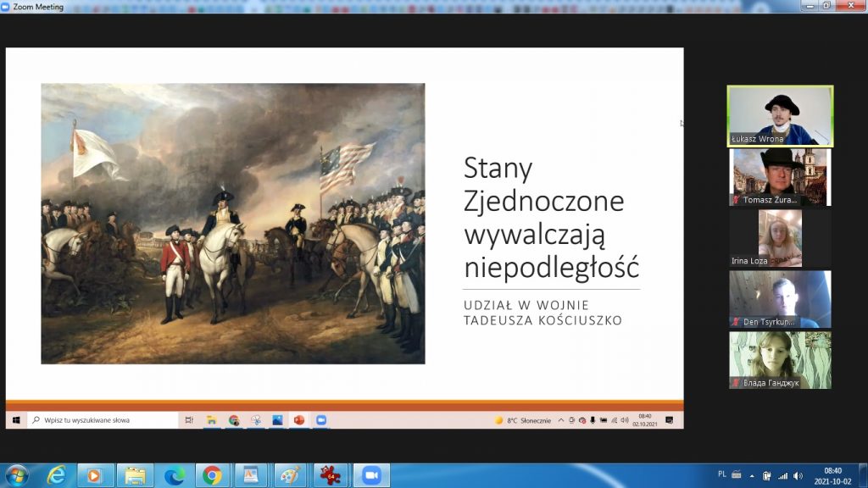The image size is (868, 488).
Task: Open the PL input language selector
Action: 721,475
